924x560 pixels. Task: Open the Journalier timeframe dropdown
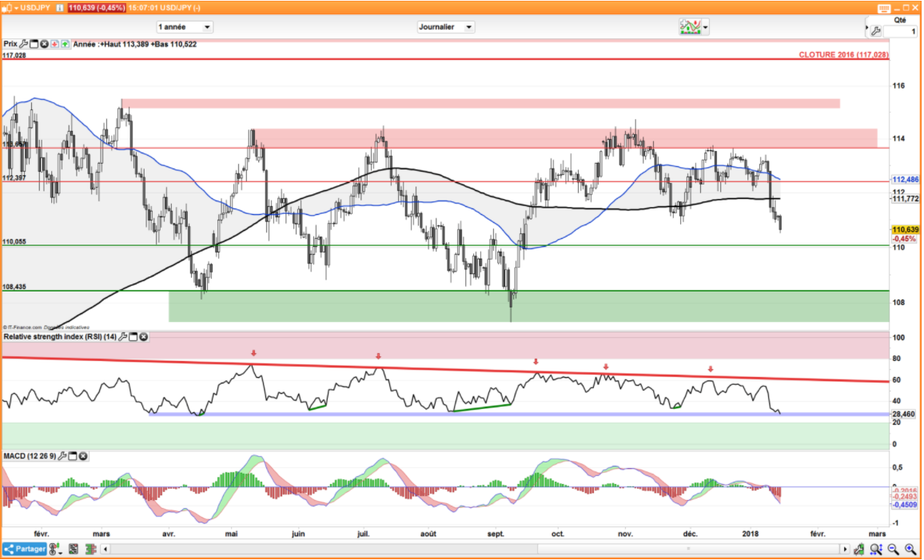point(445,27)
